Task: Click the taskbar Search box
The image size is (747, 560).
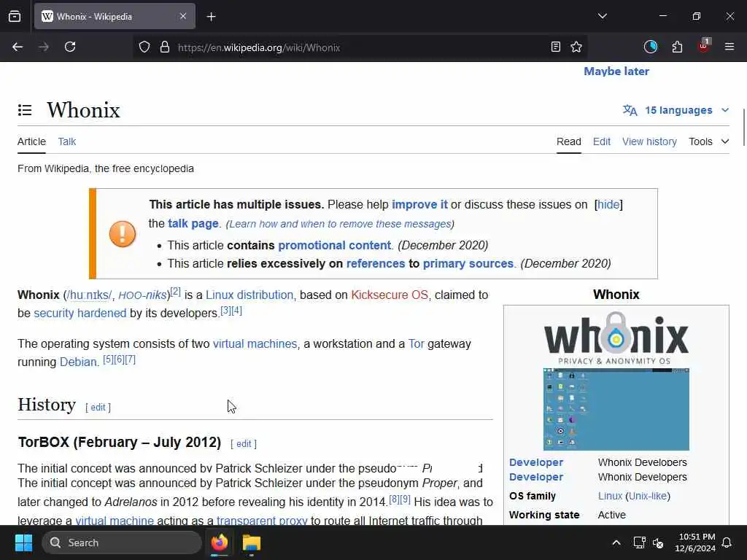Action: coord(122,542)
